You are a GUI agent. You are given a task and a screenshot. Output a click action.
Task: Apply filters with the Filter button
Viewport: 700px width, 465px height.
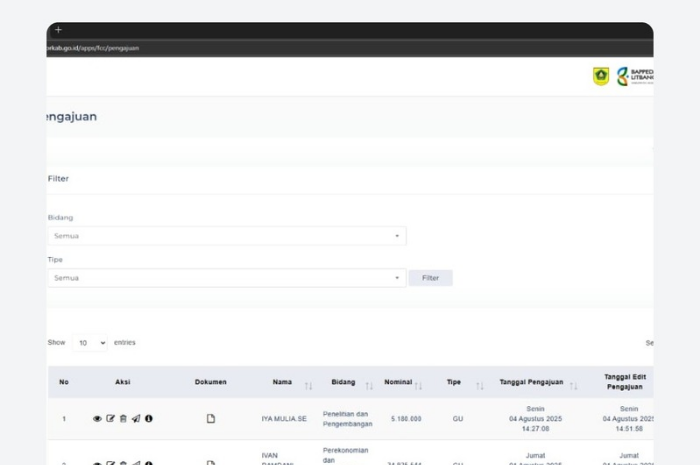pyautogui.click(x=430, y=278)
